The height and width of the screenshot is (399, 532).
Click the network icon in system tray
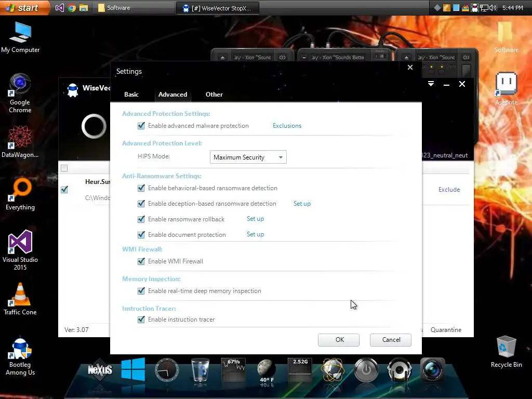click(x=484, y=8)
